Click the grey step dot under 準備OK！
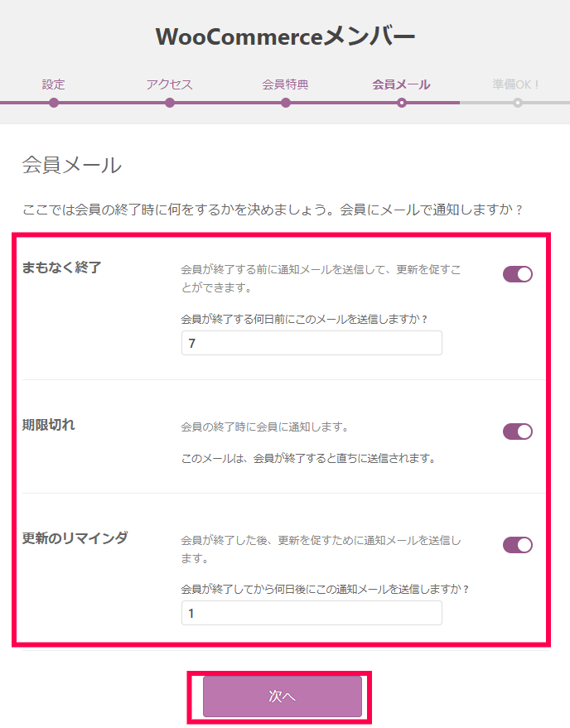This screenshot has height=728, width=570. pyautogui.click(x=518, y=103)
